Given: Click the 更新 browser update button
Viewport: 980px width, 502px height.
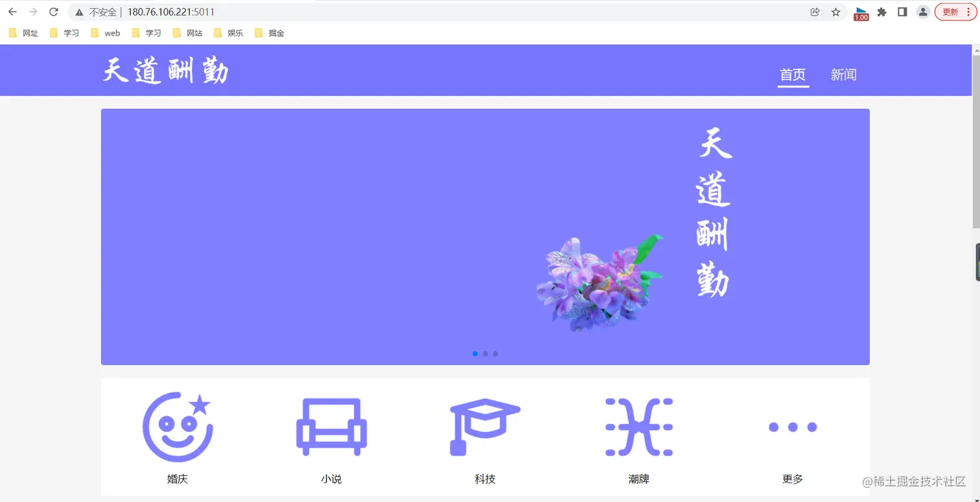Looking at the screenshot, I should click(950, 12).
